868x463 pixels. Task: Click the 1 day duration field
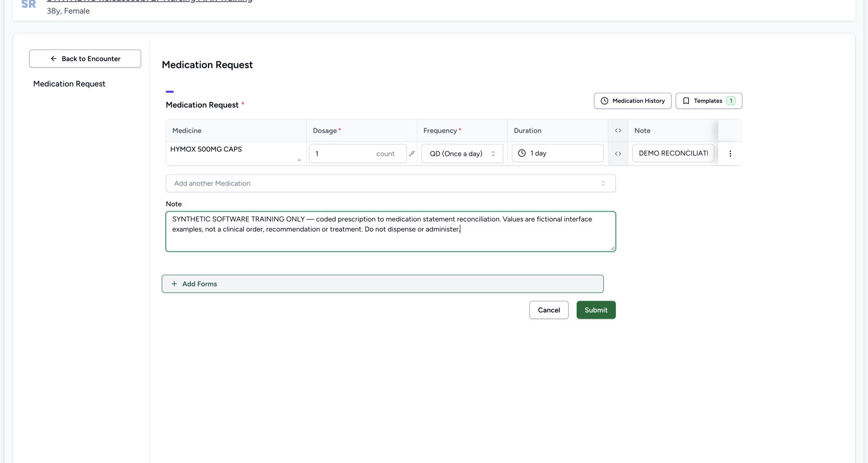pos(558,153)
